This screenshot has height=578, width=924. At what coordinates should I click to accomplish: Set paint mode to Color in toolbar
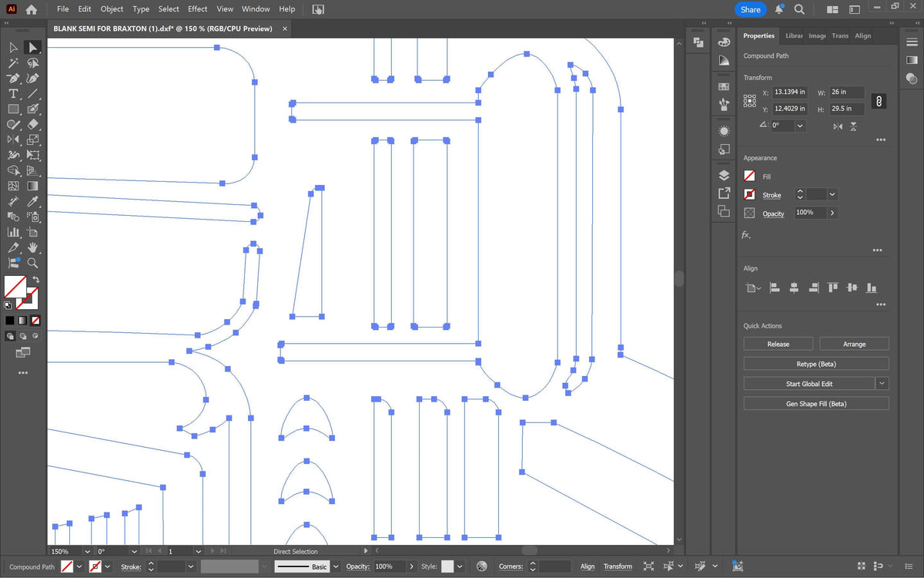tap(9, 320)
